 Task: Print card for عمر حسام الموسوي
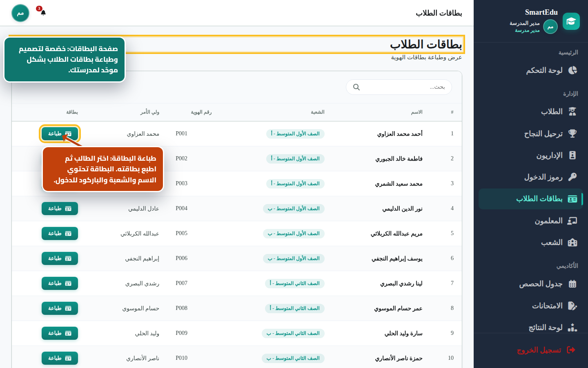60,308
